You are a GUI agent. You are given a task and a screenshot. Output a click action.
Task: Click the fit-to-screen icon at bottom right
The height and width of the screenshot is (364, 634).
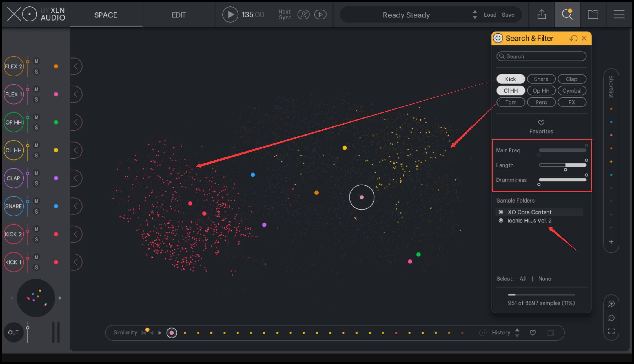[x=611, y=331]
